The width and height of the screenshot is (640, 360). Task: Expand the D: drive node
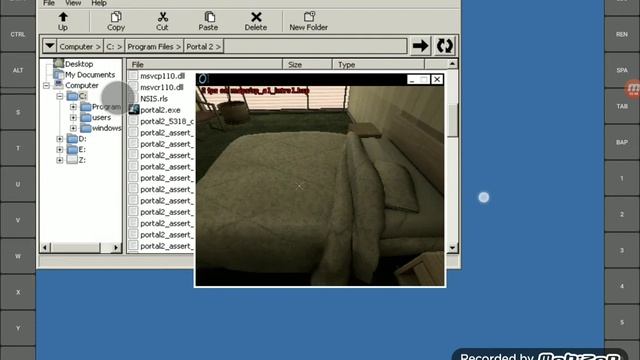[60, 139]
